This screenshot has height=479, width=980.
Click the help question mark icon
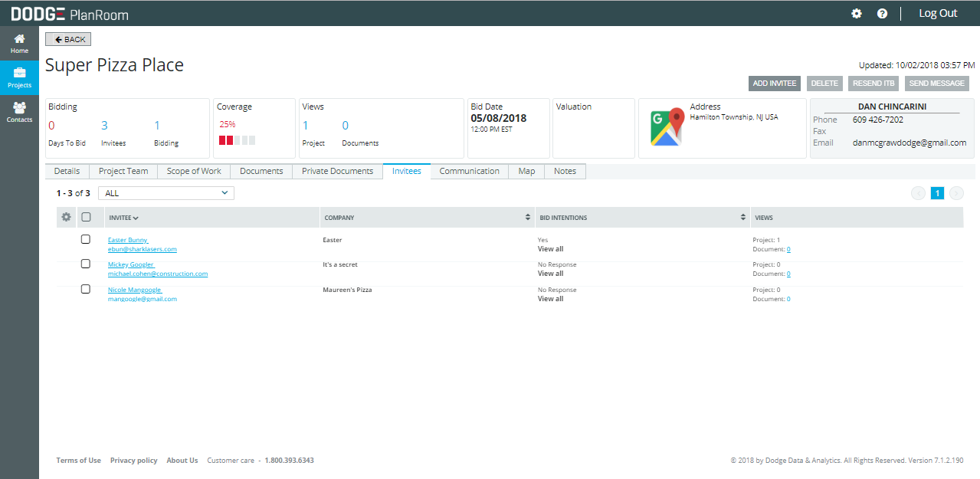point(882,14)
